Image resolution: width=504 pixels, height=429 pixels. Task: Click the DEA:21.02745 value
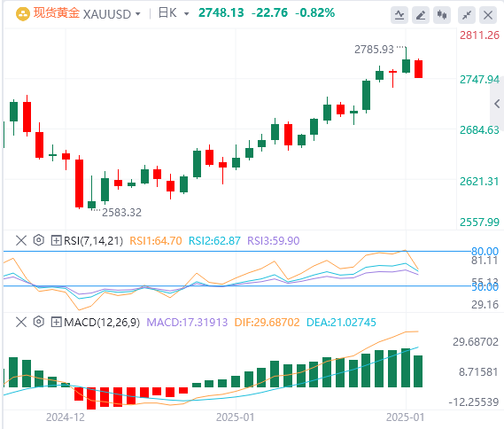pos(341,323)
